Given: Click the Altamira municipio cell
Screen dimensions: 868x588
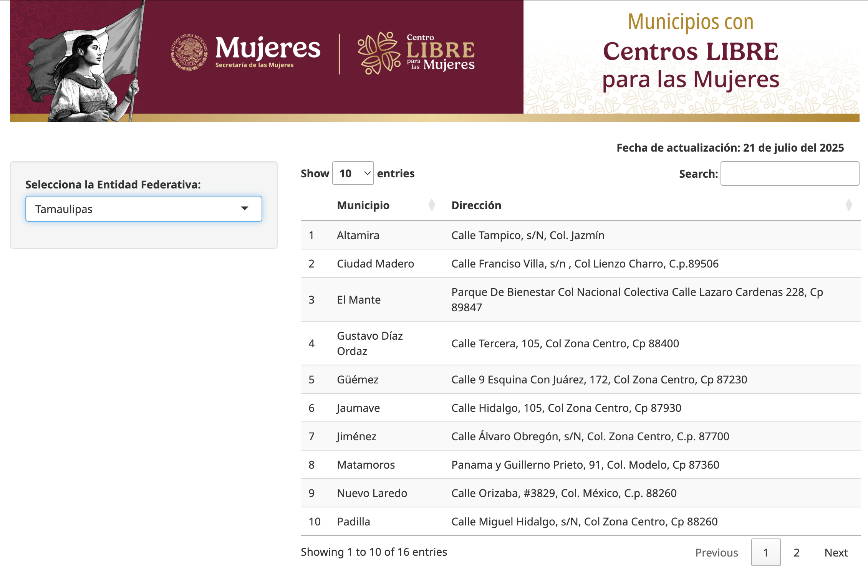Looking at the screenshot, I should click(358, 235).
